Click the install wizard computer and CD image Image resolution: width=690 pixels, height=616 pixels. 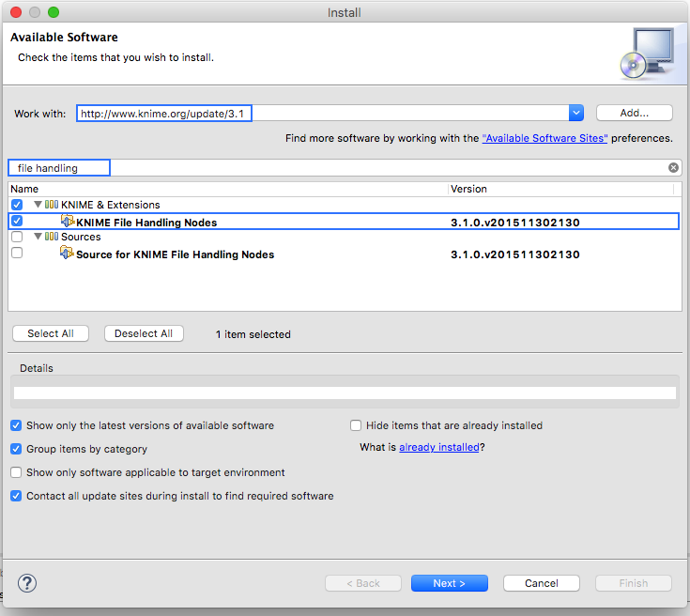point(648,54)
